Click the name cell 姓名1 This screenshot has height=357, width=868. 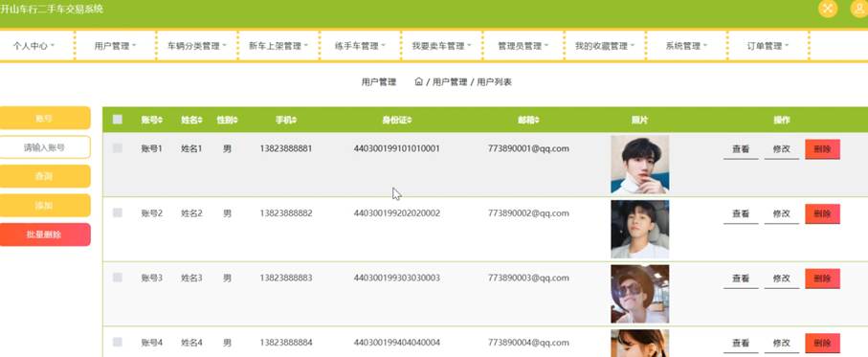(x=191, y=148)
